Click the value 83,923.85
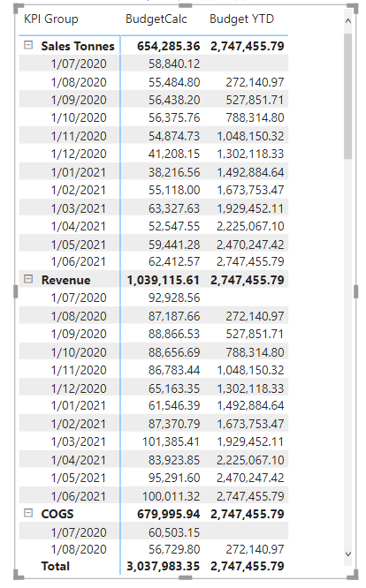The width and height of the screenshot is (366, 588). click(174, 460)
